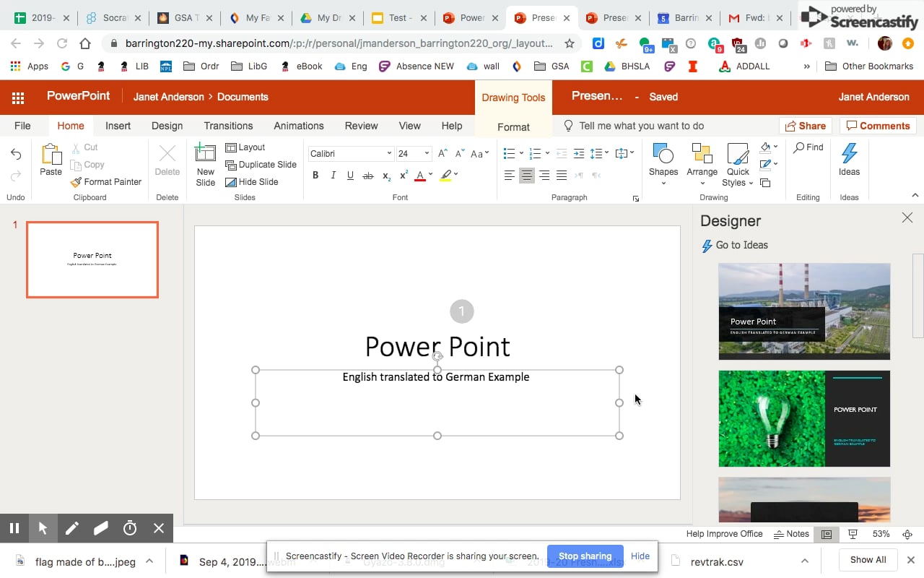Viewport: 924px width, 578px height.
Task: Open the Office app launcher waffle
Action: coord(18,97)
